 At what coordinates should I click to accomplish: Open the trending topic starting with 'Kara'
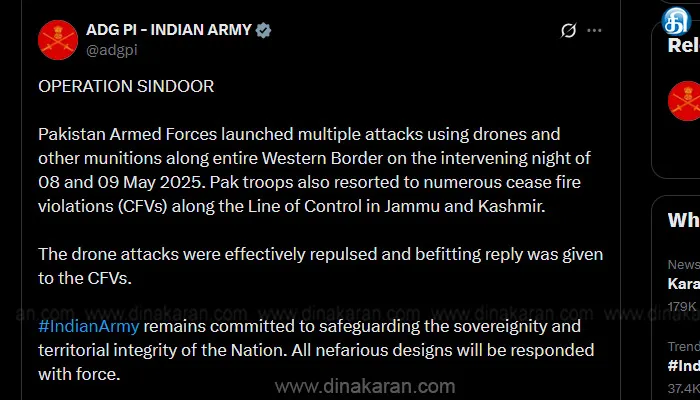click(x=684, y=283)
